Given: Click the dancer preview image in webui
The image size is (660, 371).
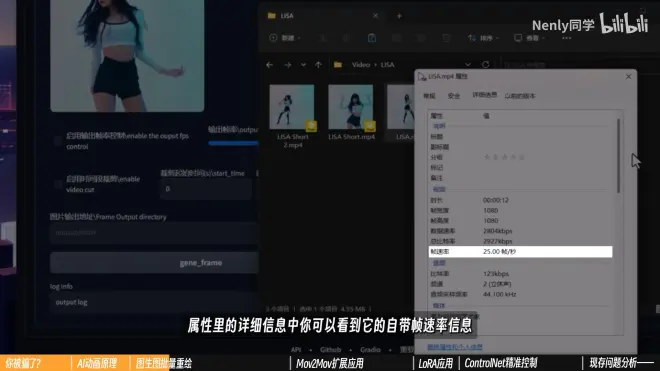Looking at the screenshot, I should [x=127, y=56].
